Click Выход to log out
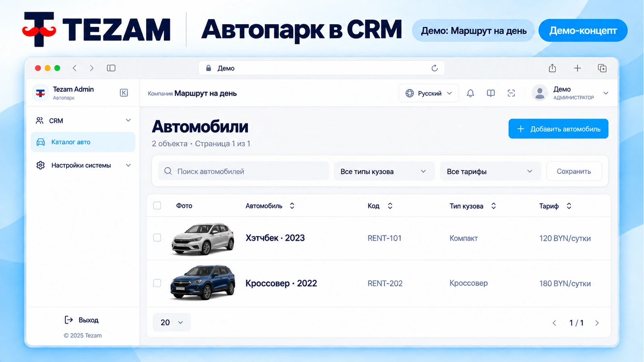Image resolution: width=644 pixels, height=362 pixels. point(82,320)
